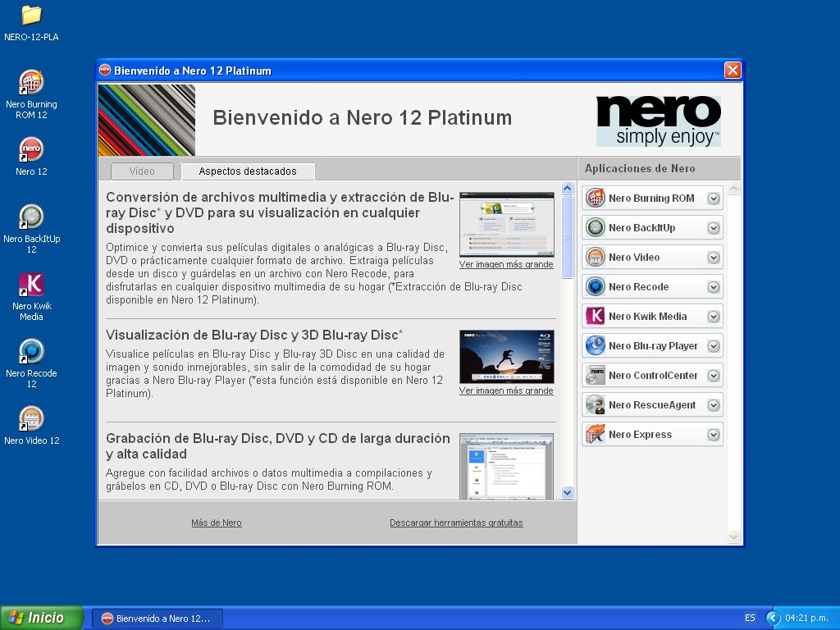Expand the Nero Express dropdown arrow
This screenshot has height=630, width=840.
(x=713, y=434)
